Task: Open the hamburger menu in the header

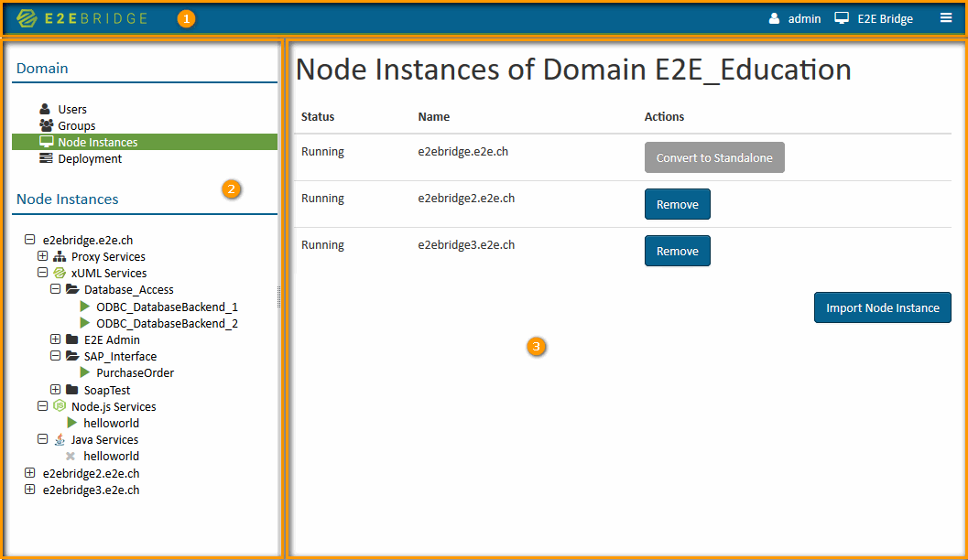Action: coord(946,17)
